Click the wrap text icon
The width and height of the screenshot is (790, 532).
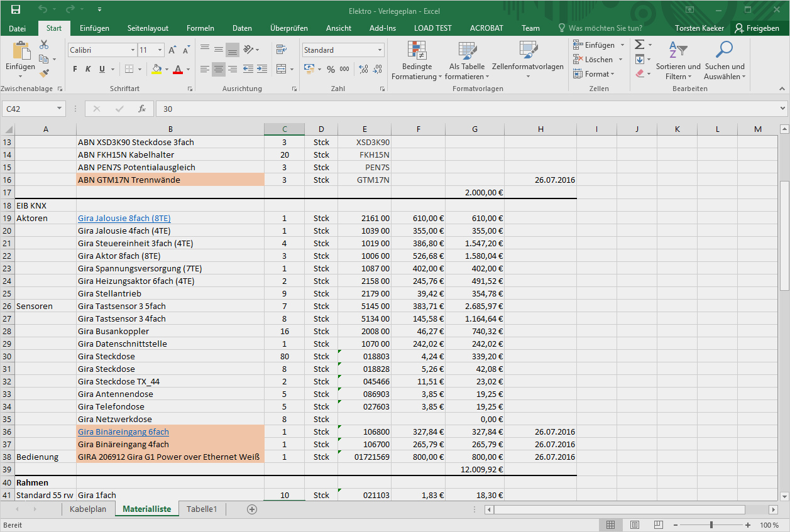pos(280,50)
